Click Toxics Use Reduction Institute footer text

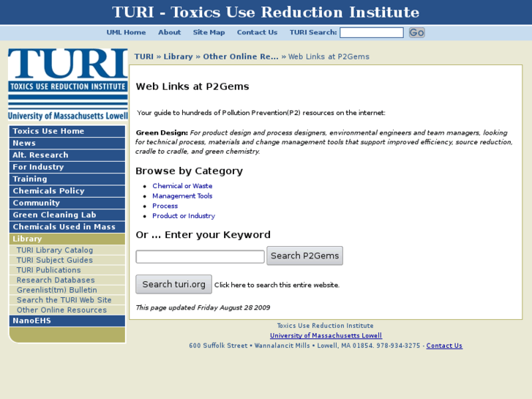325,326
